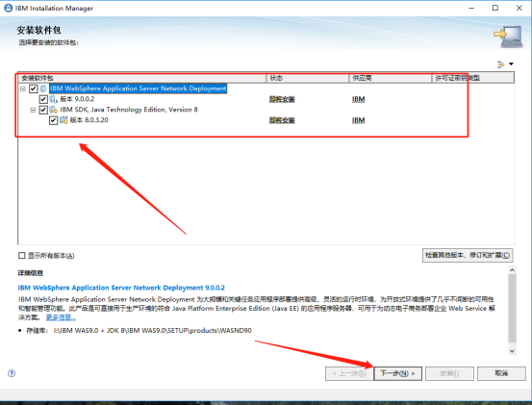Screen dimensions: 532x405
Task: Click the IBM SDK Java package icon
Action: (53, 110)
